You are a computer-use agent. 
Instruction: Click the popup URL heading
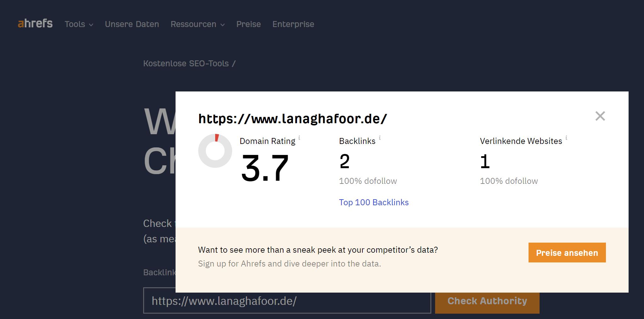[x=293, y=119]
